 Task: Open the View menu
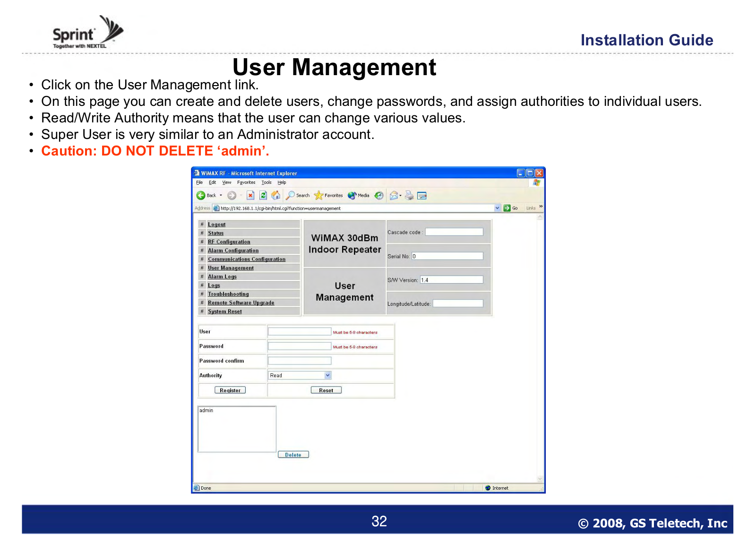[227, 182]
